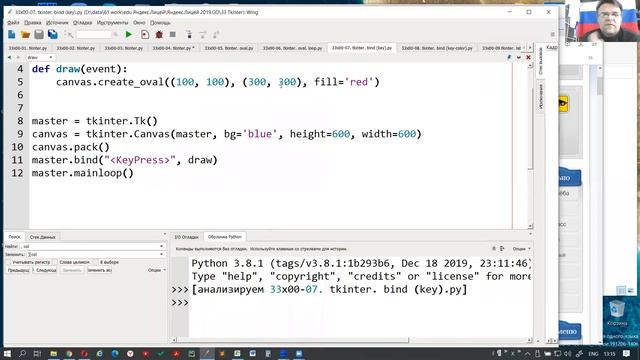
Task: Click the volume icon in system tray
Action: [x=568, y=353]
